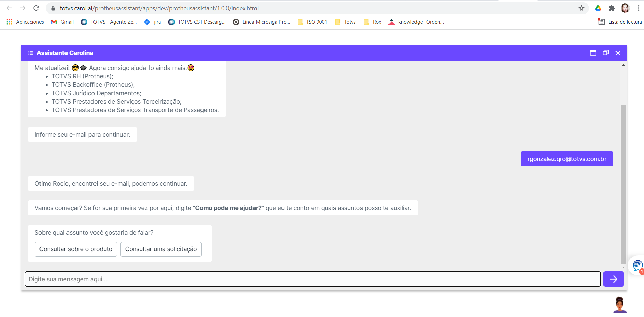This screenshot has height=317, width=644.
Task: Maximize the Assistente Carolina chat window
Action: 593,53
